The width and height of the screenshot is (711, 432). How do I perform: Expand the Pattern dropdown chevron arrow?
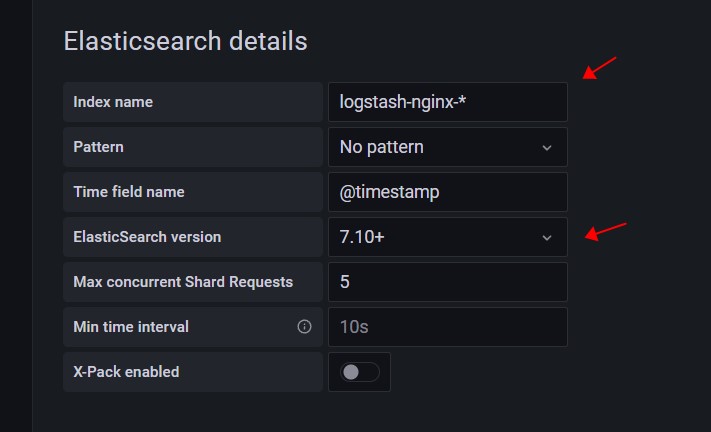click(546, 148)
